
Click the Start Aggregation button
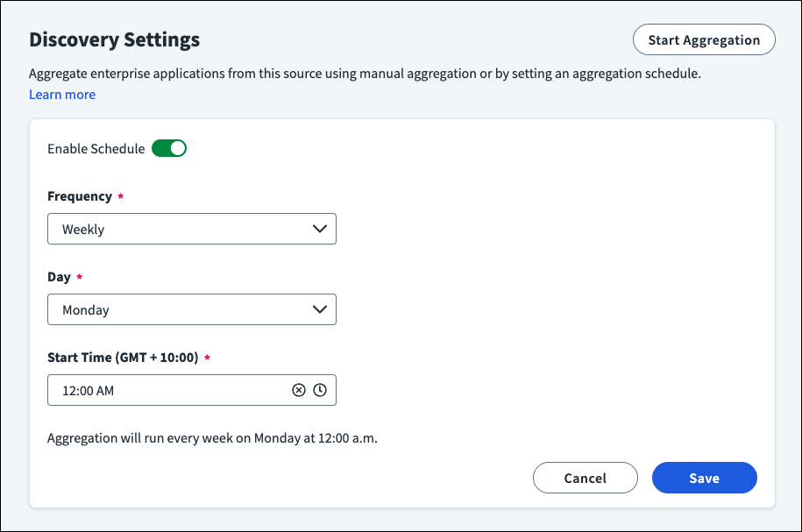pyautogui.click(x=704, y=40)
